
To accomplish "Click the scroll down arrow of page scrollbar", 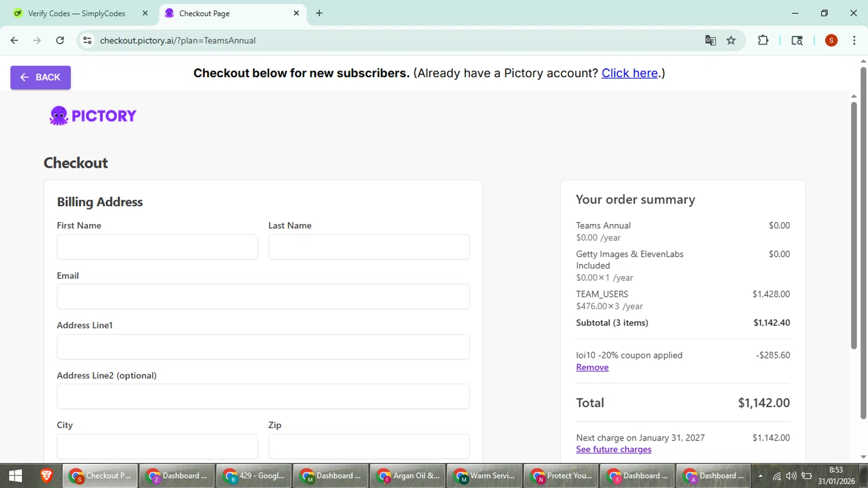I will [x=863, y=457].
